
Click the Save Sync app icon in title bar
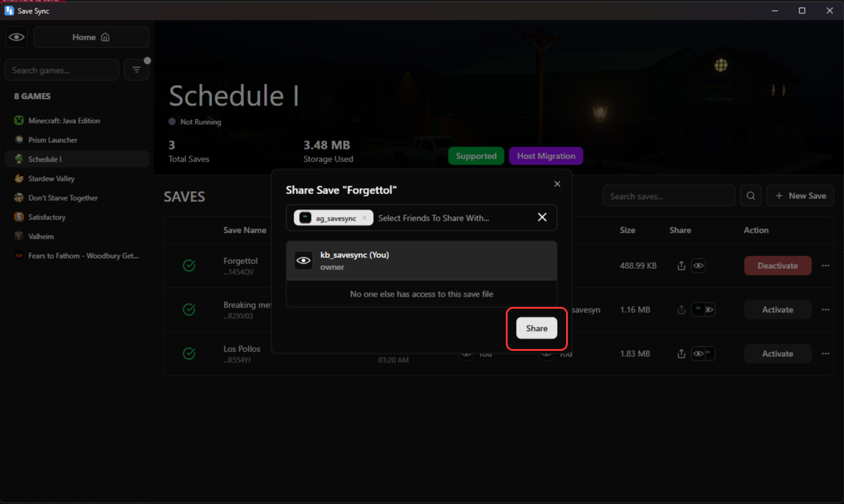(x=9, y=10)
